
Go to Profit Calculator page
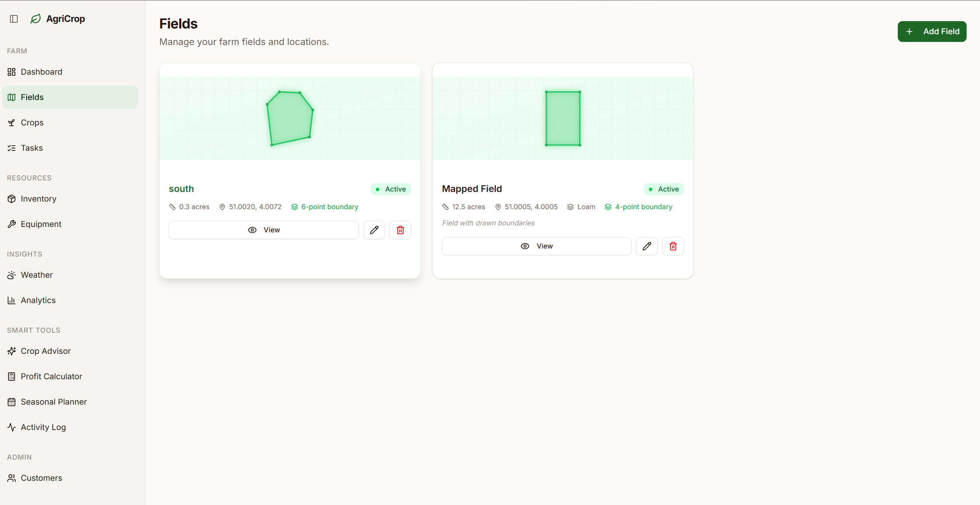(x=51, y=377)
